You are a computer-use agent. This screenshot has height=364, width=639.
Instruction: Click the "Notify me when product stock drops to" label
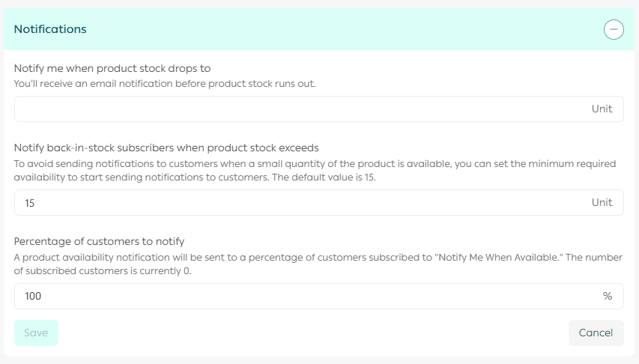tap(112, 68)
